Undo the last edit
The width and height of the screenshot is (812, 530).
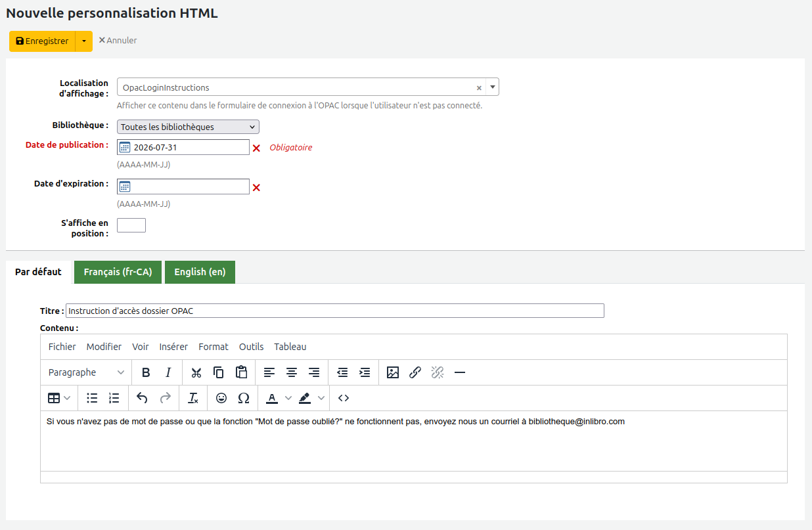[143, 398]
